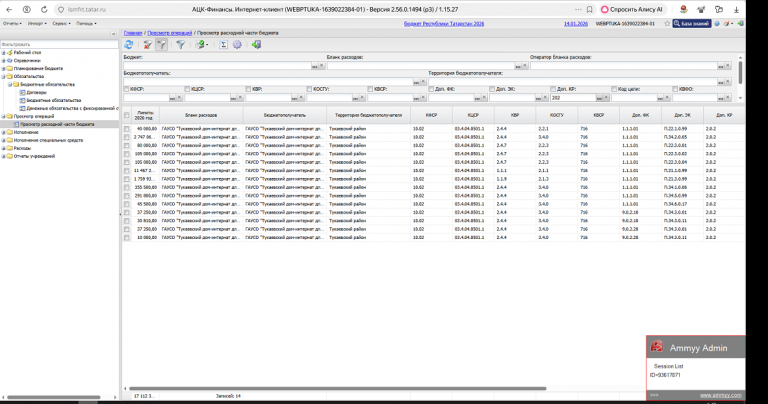Open the blue funnel filter profile icon
This screenshot has width=768, height=404.
180,45
